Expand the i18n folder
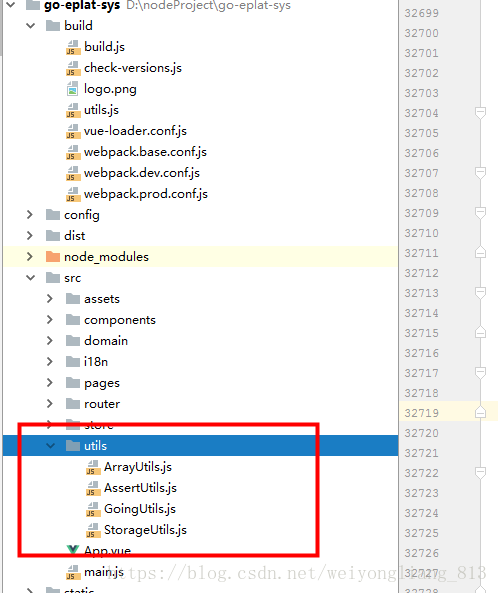 50,362
